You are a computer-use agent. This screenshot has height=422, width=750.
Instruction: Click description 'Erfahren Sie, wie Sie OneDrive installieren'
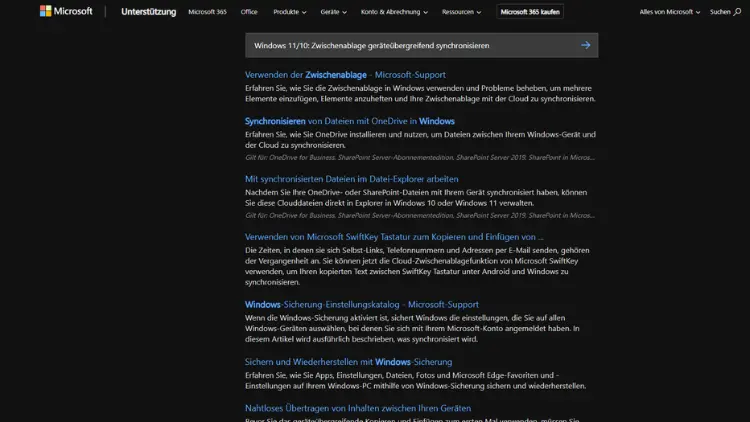pyautogui.click(x=420, y=140)
